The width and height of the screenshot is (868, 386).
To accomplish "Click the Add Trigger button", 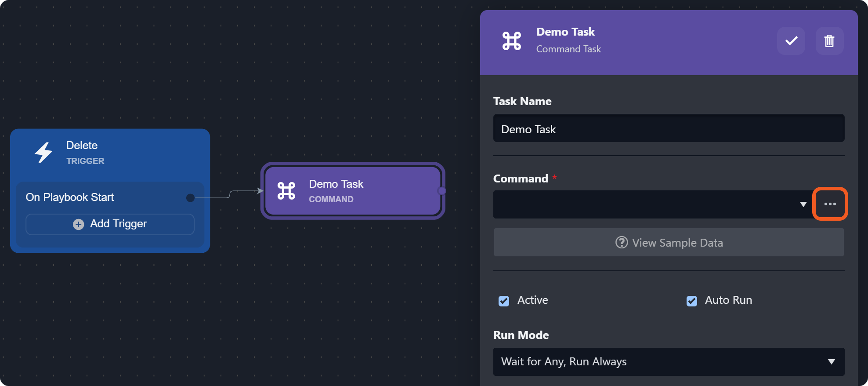I will (110, 224).
